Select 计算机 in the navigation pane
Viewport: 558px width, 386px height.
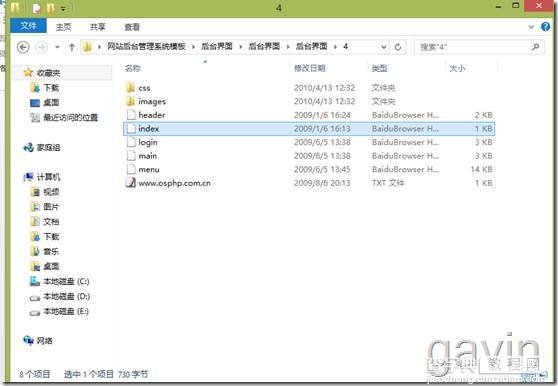[48, 177]
